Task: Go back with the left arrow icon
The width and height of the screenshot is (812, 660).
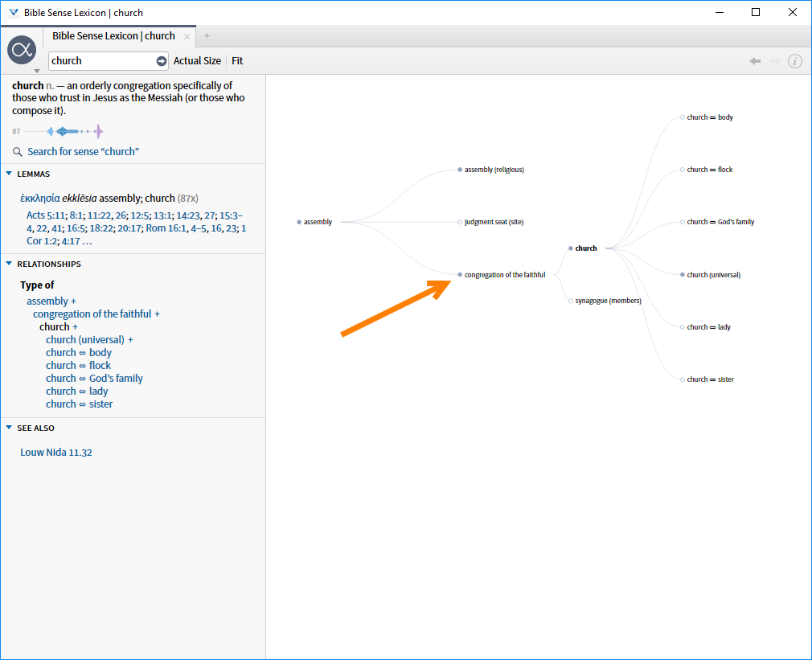Action: tap(755, 61)
